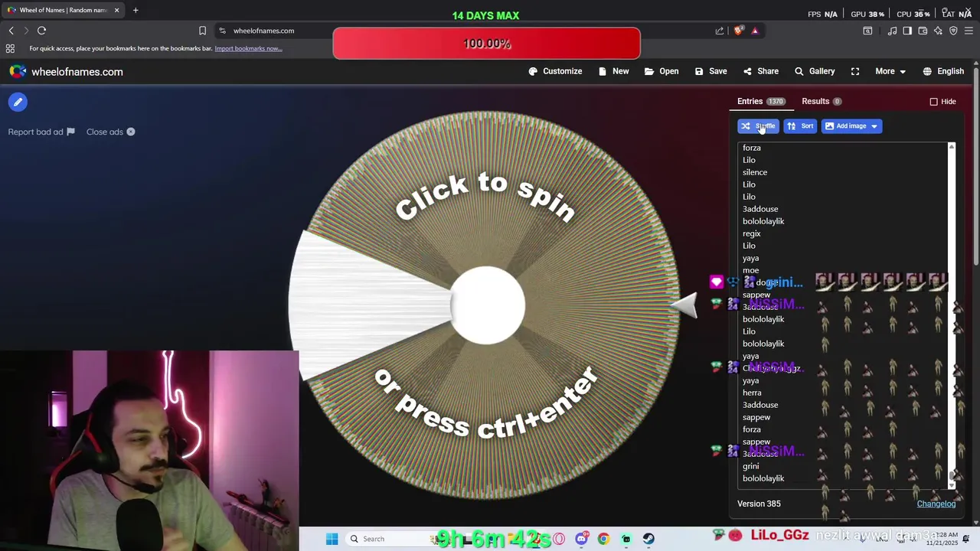The width and height of the screenshot is (980, 551).
Task: Open the Add image dropdown
Action: coord(851,126)
